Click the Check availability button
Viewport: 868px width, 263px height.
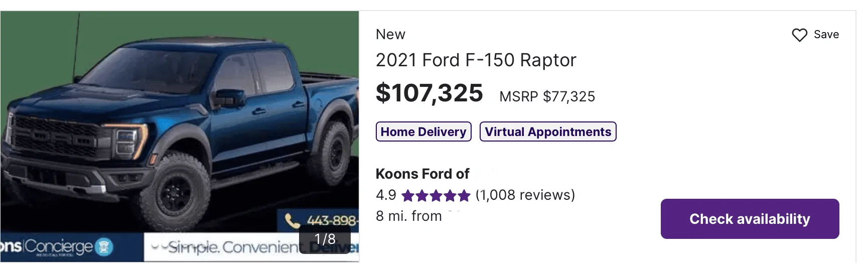(750, 219)
